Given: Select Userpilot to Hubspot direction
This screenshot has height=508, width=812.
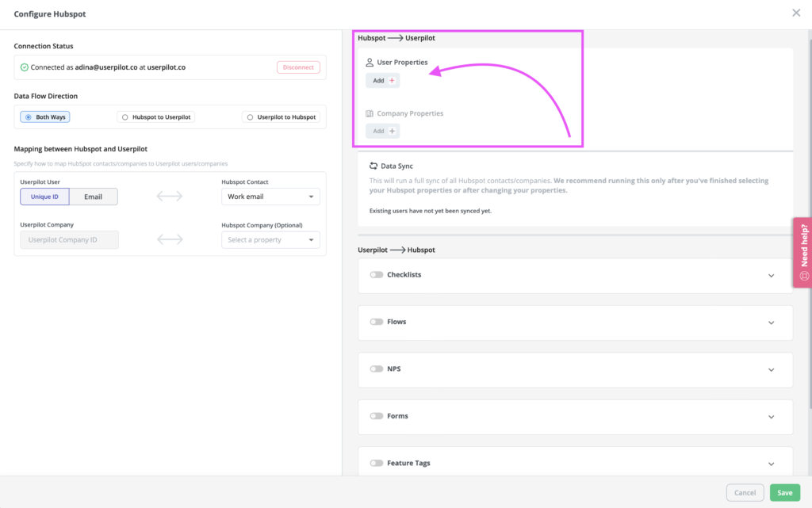Looking at the screenshot, I should click(281, 117).
